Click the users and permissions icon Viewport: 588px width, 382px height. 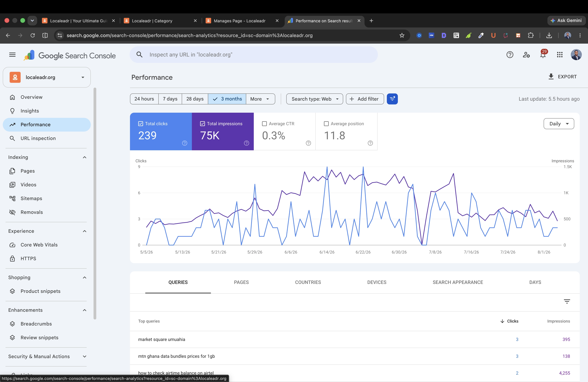[x=526, y=55]
